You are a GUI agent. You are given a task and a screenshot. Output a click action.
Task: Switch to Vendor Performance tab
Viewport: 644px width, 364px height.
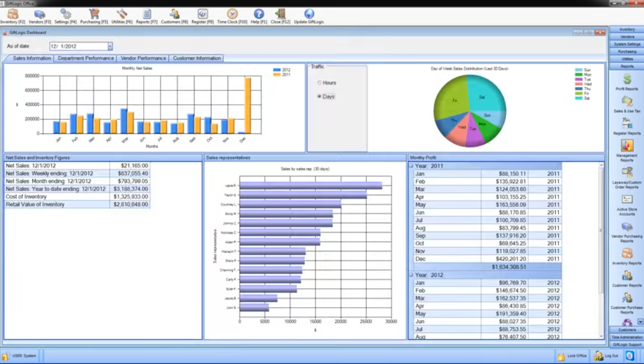click(143, 58)
